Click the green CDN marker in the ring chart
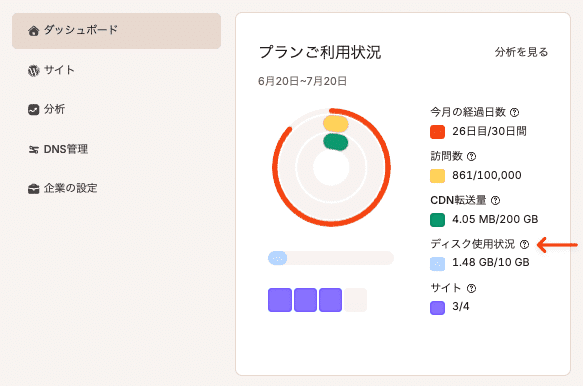This screenshot has height=386, width=583. 336,142
